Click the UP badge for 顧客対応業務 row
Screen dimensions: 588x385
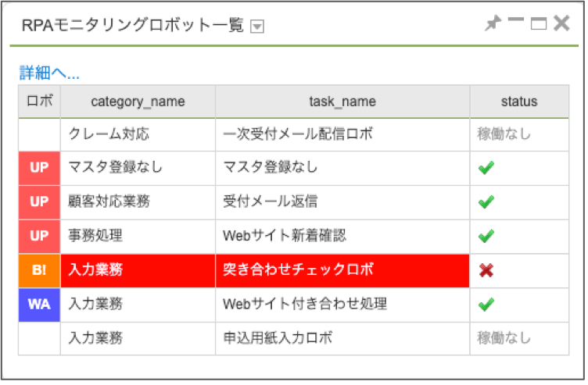click(x=39, y=201)
